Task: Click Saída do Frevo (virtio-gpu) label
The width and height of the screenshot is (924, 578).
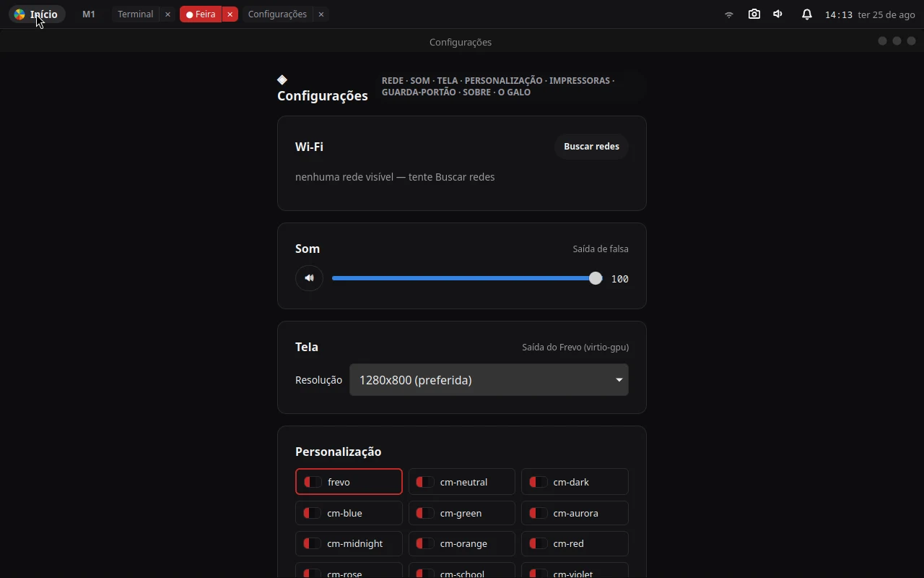Action: click(x=575, y=347)
